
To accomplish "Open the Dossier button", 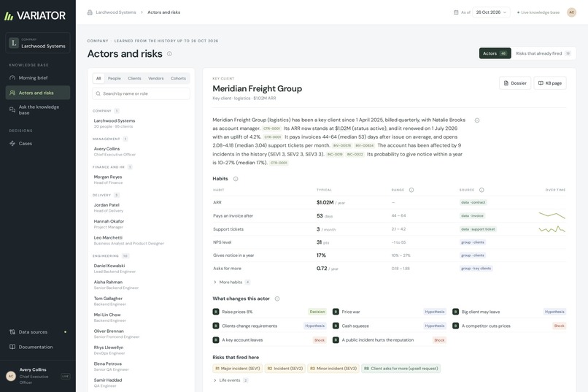I will [x=515, y=83].
